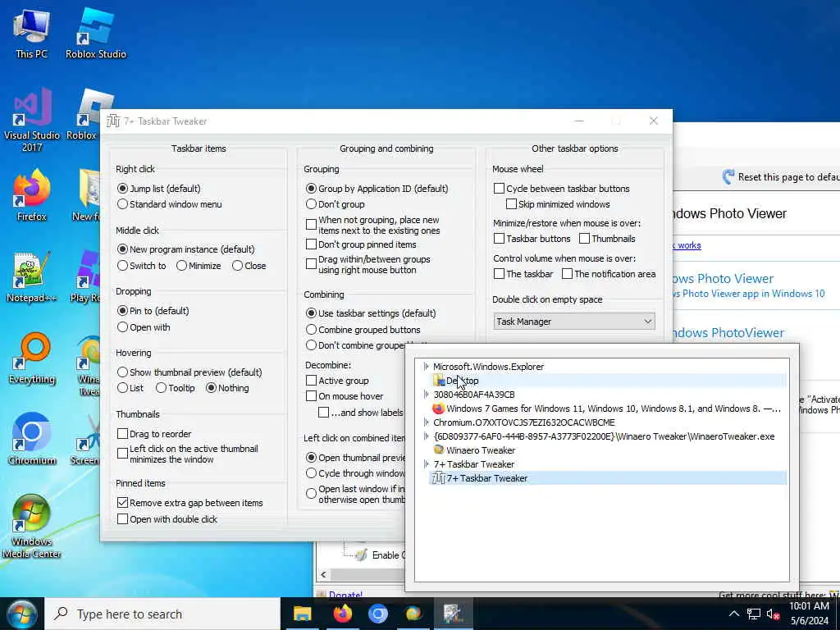Open File Explorer from the taskbar
This screenshot has width=840, height=630.
pos(302,614)
